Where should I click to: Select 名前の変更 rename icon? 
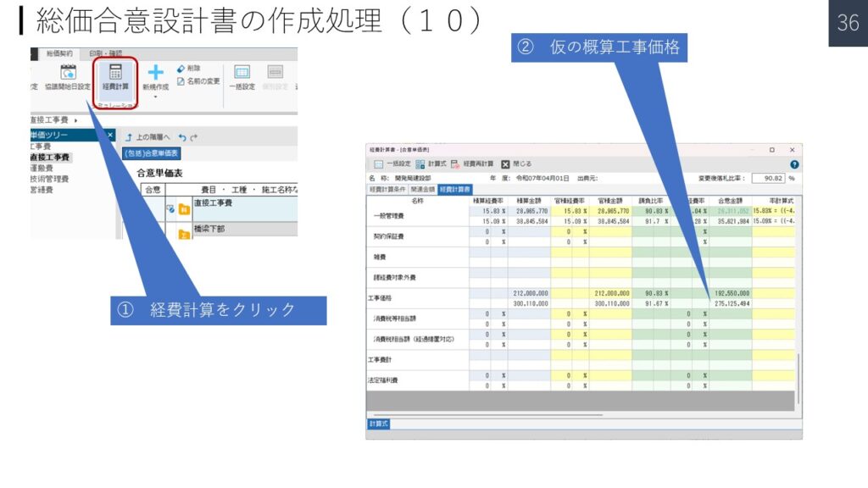[x=181, y=82]
